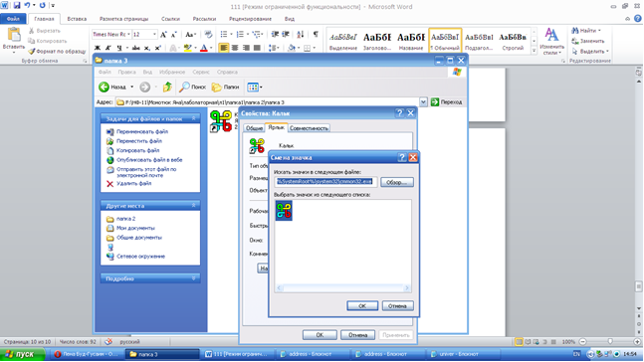Click the Up folder icon in explorer

167,87
